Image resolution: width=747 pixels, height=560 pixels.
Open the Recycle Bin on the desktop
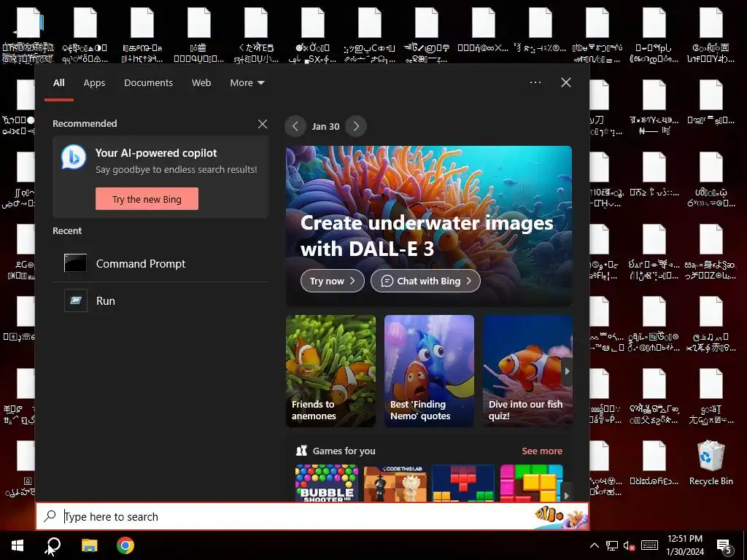[711, 463]
